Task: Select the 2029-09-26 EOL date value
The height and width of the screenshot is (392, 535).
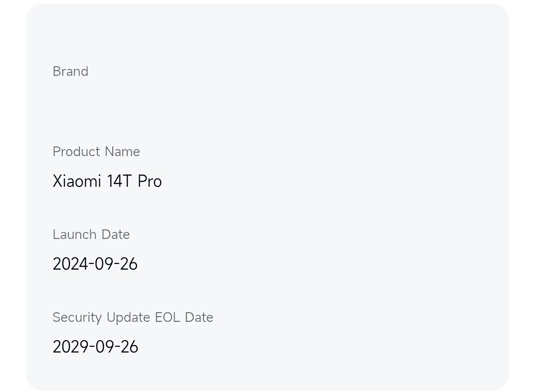Action: (x=95, y=347)
